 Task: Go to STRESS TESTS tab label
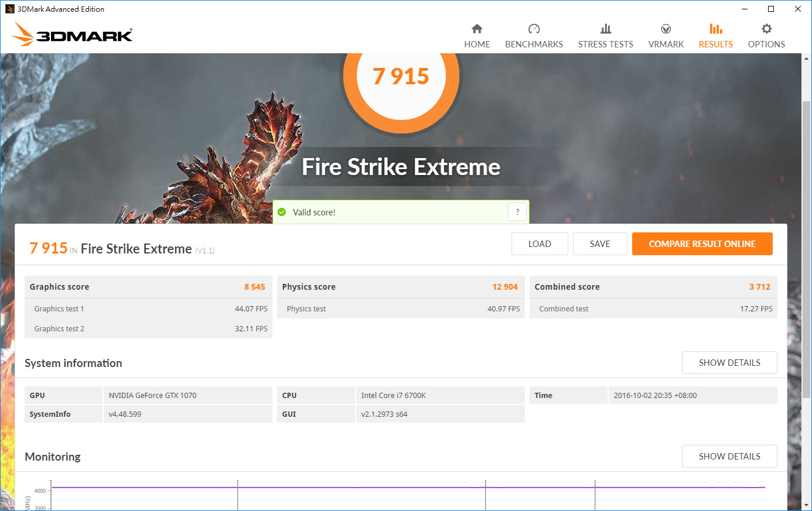pyautogui.click(x=606, y=44)
